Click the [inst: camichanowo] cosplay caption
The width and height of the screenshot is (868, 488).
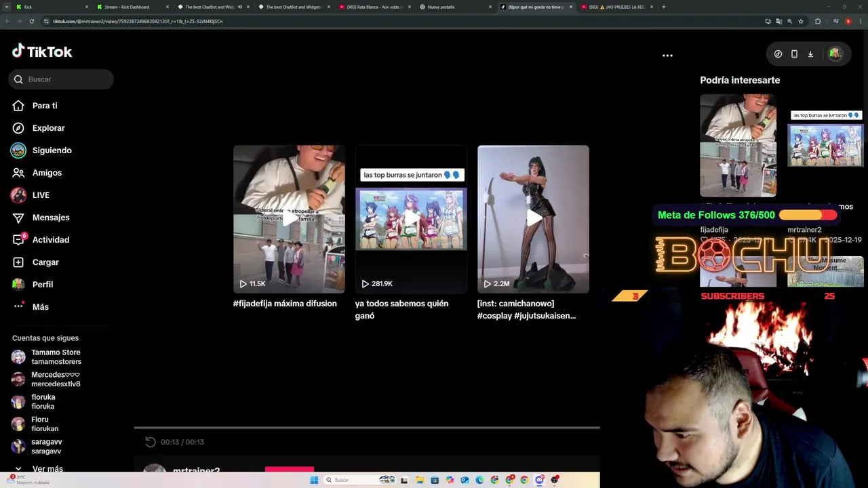[526, 310]
